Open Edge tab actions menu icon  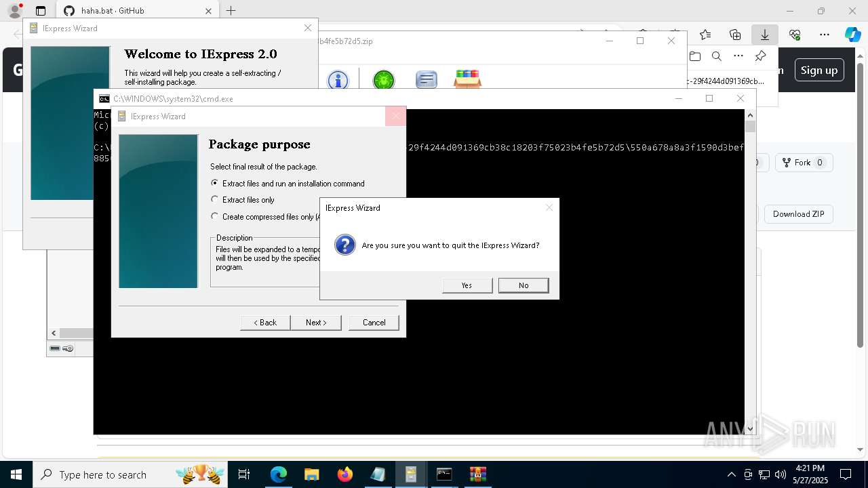click(41, 11)
